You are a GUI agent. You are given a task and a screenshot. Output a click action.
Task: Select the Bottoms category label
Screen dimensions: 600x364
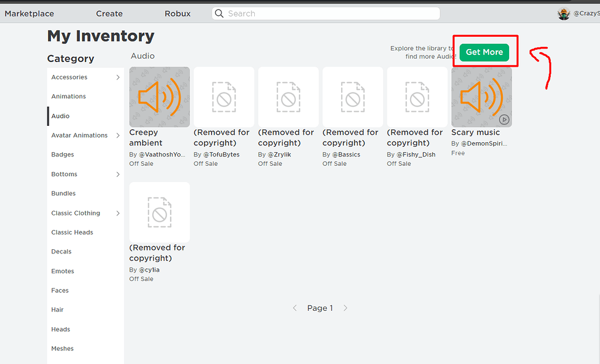tap(64, 174)
